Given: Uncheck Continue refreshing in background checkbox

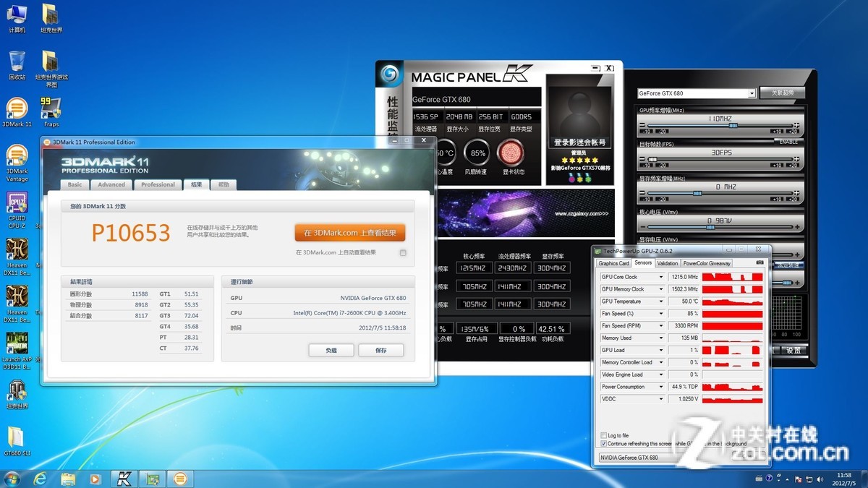Looking at the screenshot, I should point(604,444).
